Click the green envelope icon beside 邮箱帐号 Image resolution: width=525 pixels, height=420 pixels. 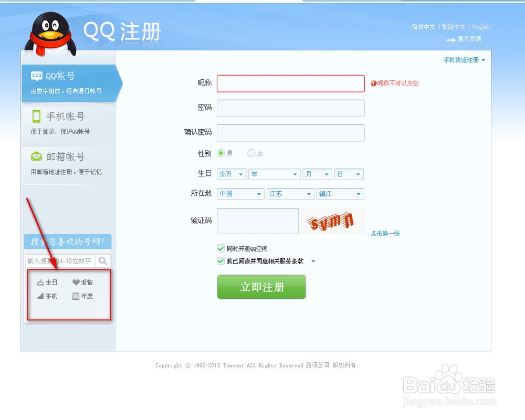(36, 156)
